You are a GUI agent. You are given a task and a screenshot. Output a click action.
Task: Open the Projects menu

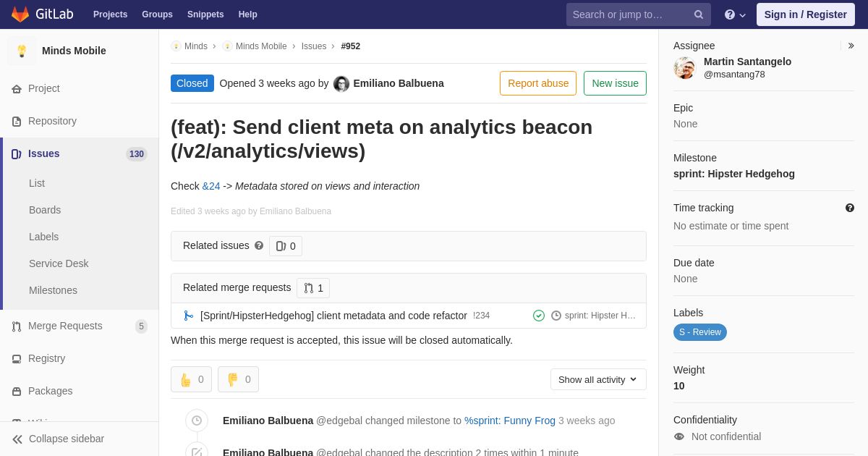pyautogui.click(x=110, y=14)
